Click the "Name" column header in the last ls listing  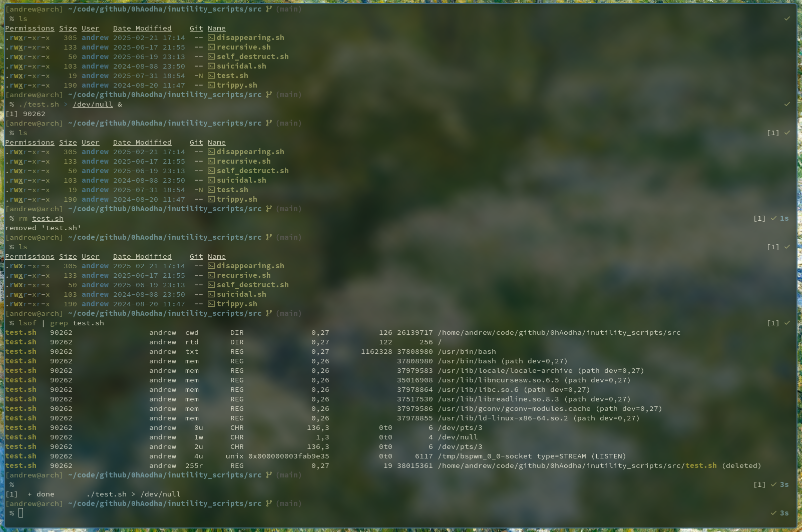[x=216, y=257]
